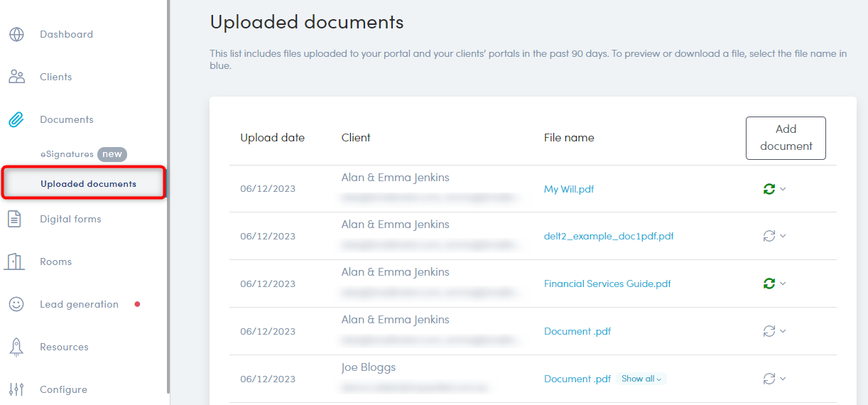Go to Rooms in the sidebar
The height and width of the screenshot is (405, 868).
click(55, 261)
